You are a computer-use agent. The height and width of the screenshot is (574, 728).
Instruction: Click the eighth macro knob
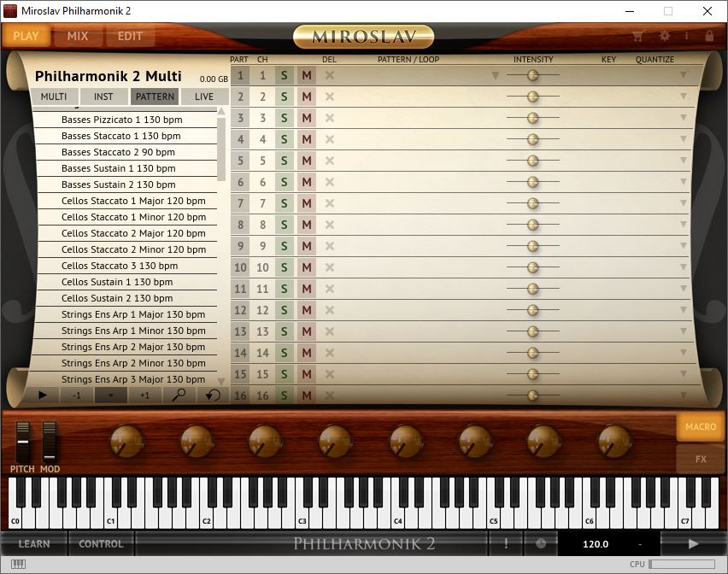tap(614, 442)
